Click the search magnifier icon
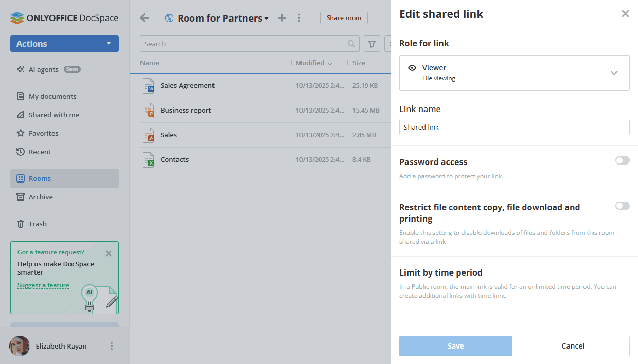The image size is (638, 364). (x=351, y=44)
